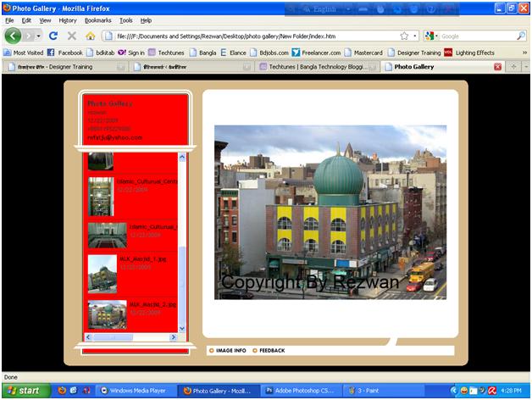Open the Edit menu
Viewport: 532px width, 400px height.
pyautogui.click(x=26, y=20)
